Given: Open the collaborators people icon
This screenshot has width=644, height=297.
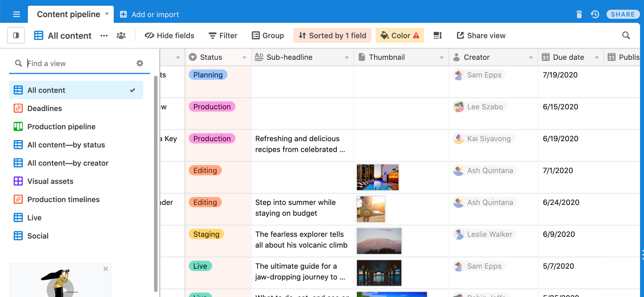Looking at the screenshot, I should tap(121, 35).
